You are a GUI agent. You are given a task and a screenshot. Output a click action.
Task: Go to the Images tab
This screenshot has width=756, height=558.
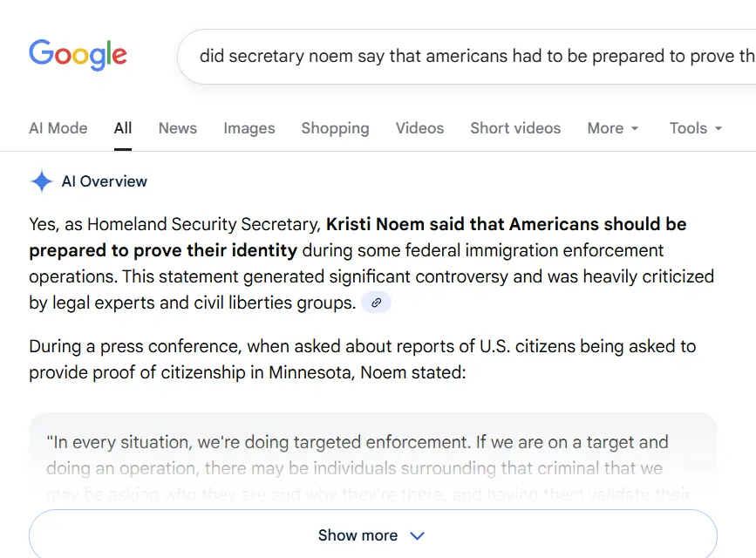pyautogui.click(x=249, y=128)
